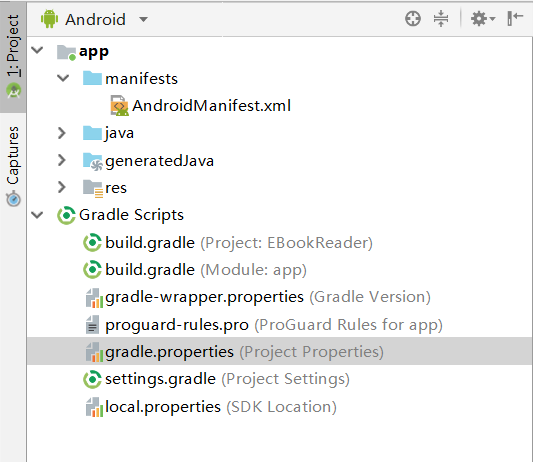Screen dimensions: 533x462
Task: Click the Gradle Scripts elephant icon
Action: pos(66,215)
